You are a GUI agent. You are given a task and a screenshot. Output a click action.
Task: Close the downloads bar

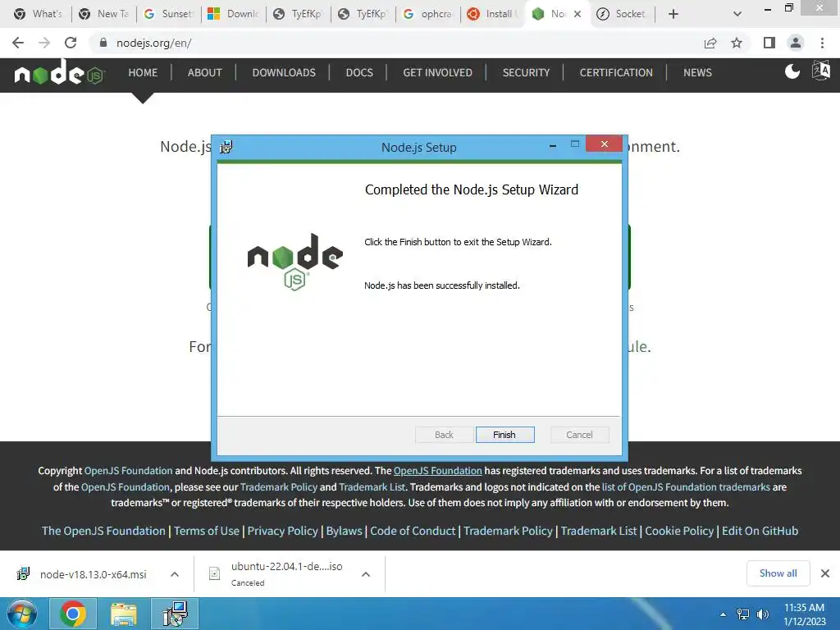click(x=825, y=573)
